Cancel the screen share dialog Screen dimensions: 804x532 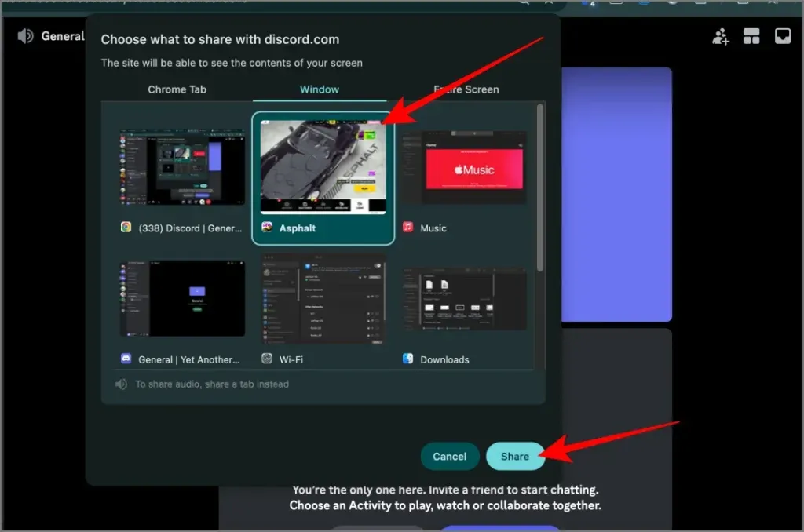click(x=449, y=456)
